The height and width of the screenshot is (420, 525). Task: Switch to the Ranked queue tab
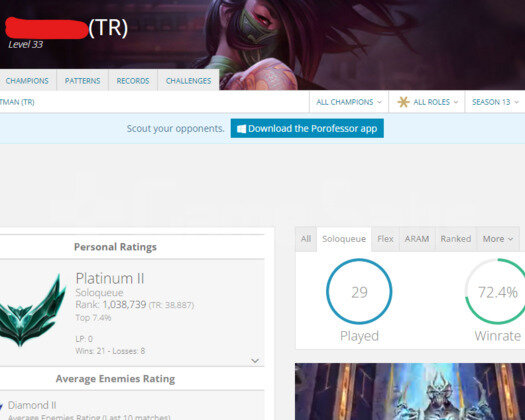[x=456, y=239]
